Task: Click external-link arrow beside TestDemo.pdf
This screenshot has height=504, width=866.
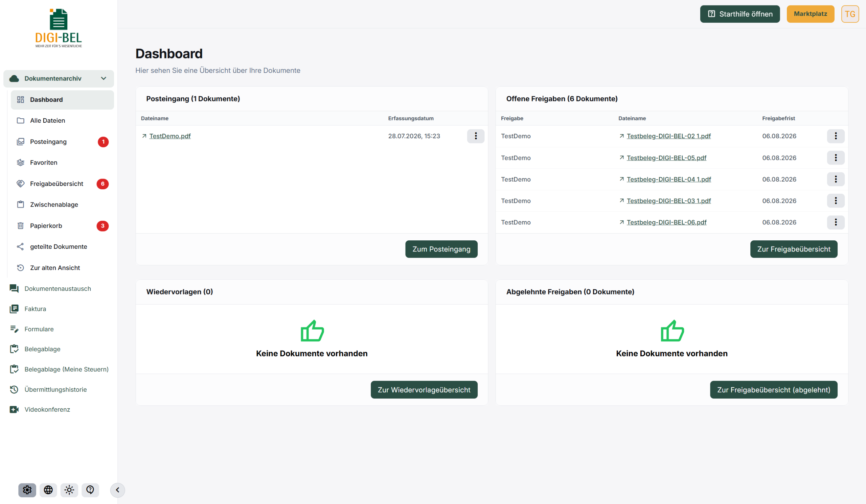Action: 144,136
